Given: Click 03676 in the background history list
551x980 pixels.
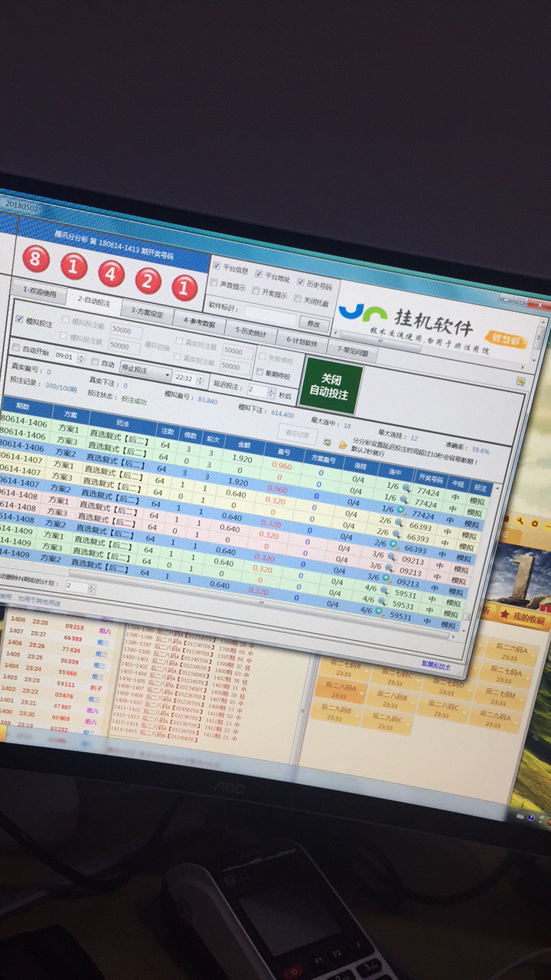Looking at the screenshot, I should click(x=64, y=695).
